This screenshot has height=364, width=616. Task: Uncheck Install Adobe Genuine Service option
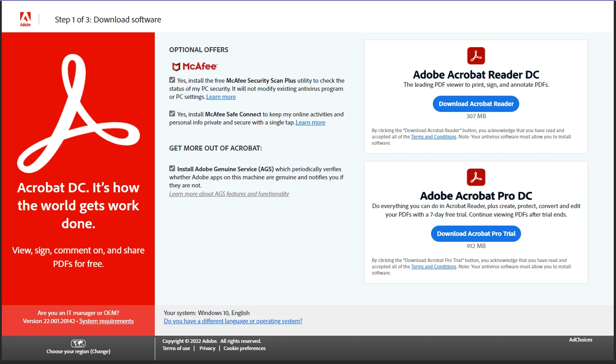coord(172,169)
